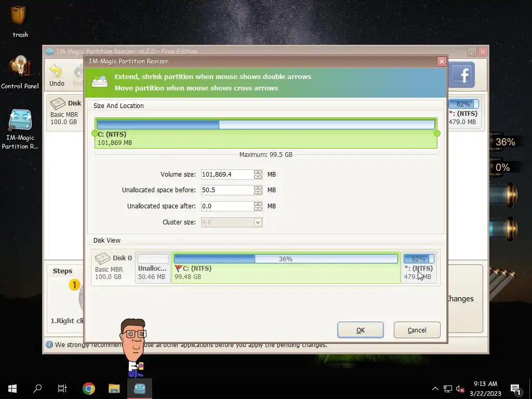This screenshot has height=399, width=532.
Task: Click the left resize handle of C: partition
Action: tap(95, 134)
